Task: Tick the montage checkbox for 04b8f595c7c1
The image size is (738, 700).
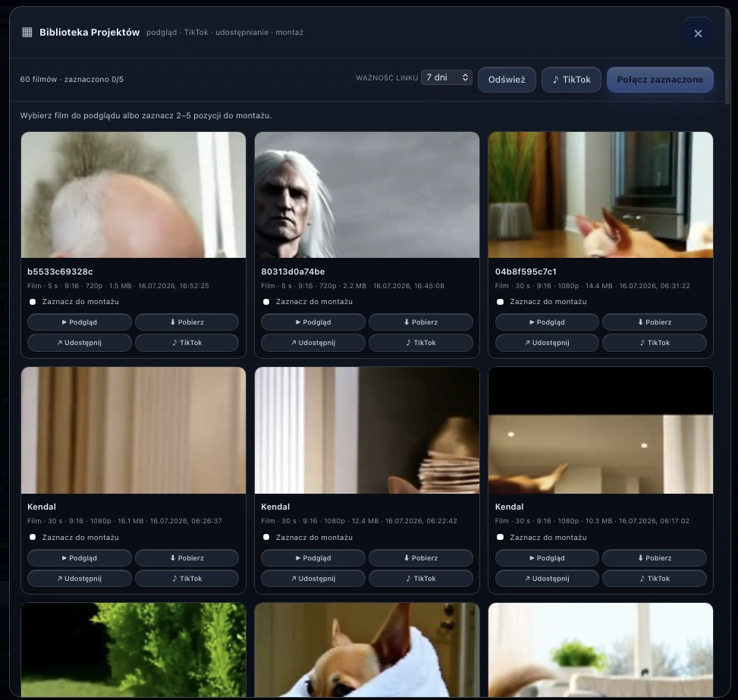Action: (x=501, y=302)
